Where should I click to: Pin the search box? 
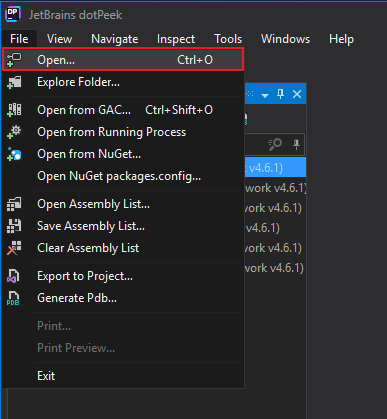296,145
